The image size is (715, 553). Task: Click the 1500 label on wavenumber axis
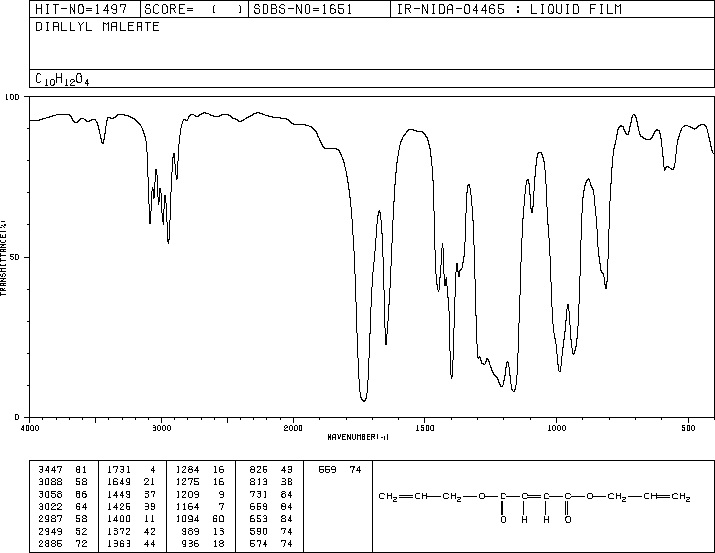point(425,428)
